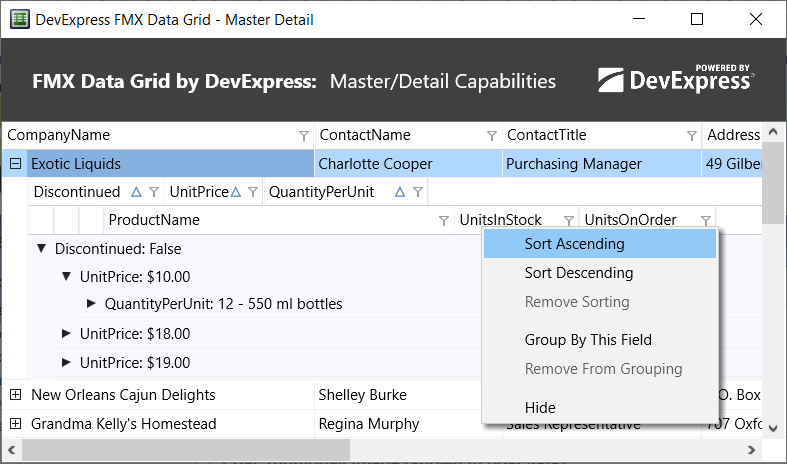Click the Address column header
Screen dimensions: 787x464
tap(732, 135)
